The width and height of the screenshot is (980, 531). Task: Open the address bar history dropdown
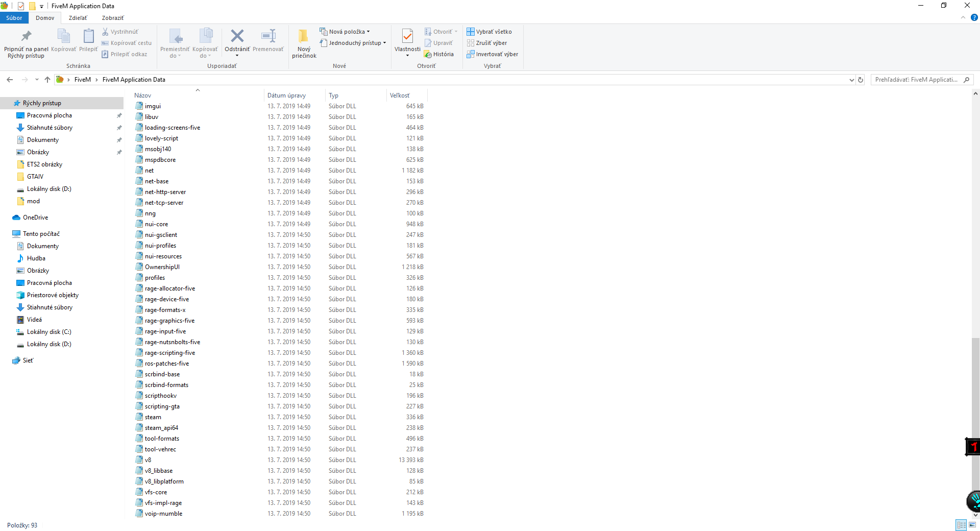pyautogui.click(x=851, y=80)
